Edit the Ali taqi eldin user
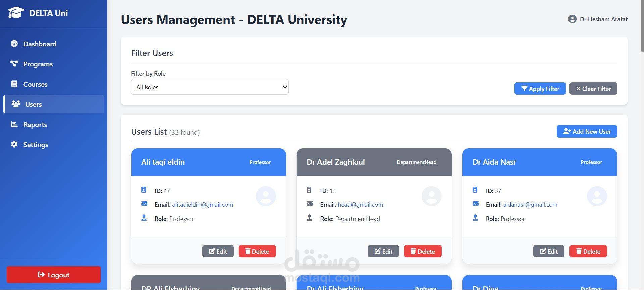Screen dimensions: 644x290 point(218,251)
